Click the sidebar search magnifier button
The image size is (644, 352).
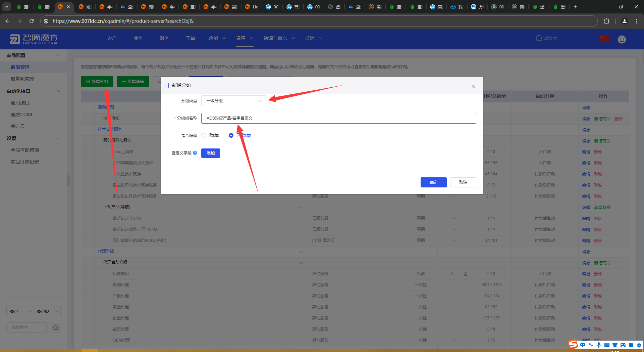(x=56, y=328)
